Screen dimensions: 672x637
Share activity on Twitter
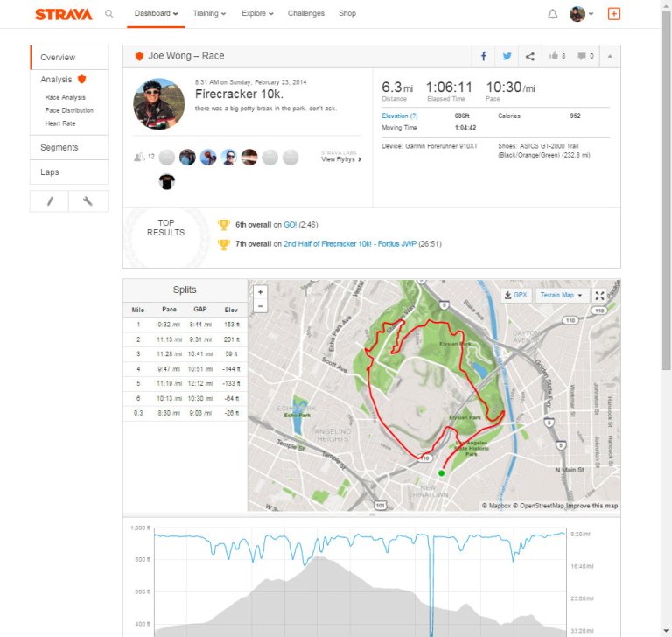coord(507,56)
